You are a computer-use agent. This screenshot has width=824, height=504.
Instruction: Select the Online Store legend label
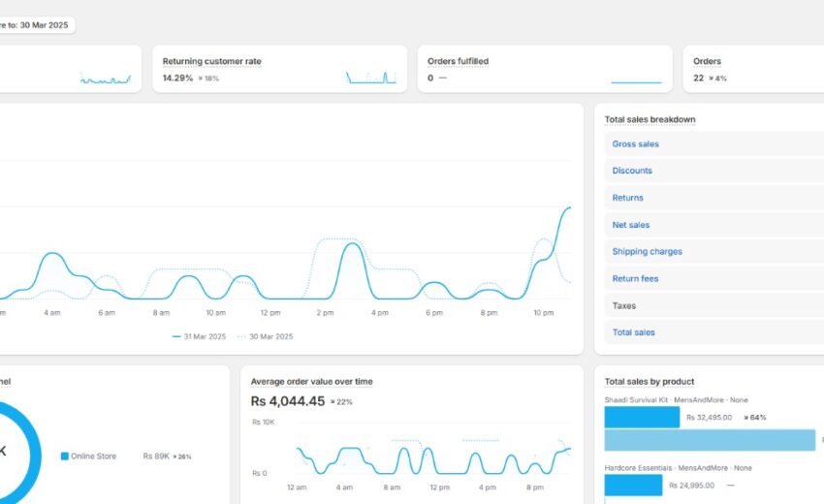[x=93, y=457]
